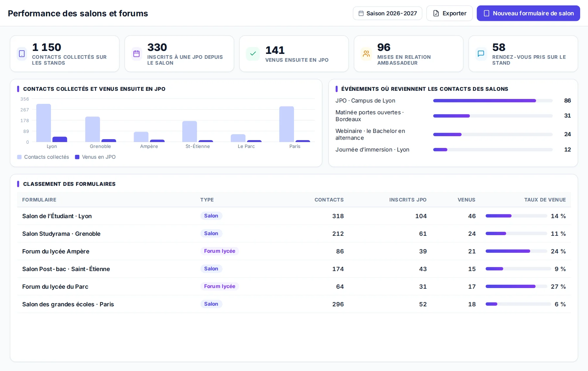The height and width of the screenshot is (371, 588).
Task: Open the Salon Studyrama · Grenoble row
Action: click(294, 234)
